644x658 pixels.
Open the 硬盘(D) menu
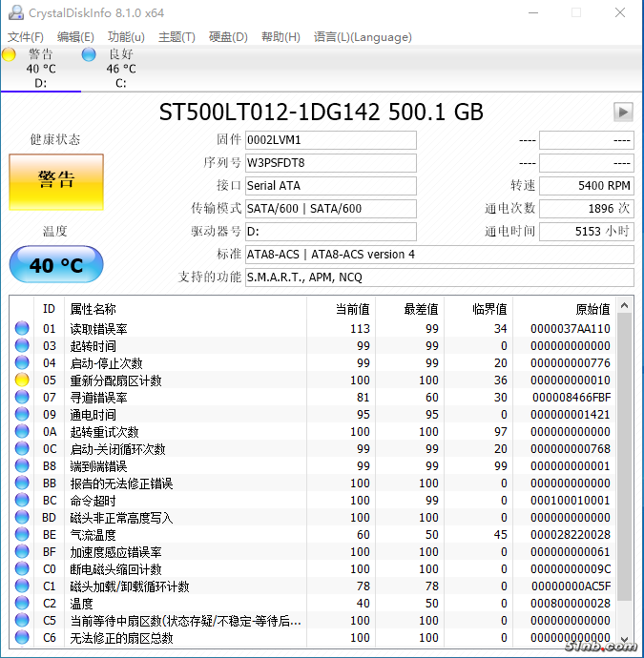228,37
